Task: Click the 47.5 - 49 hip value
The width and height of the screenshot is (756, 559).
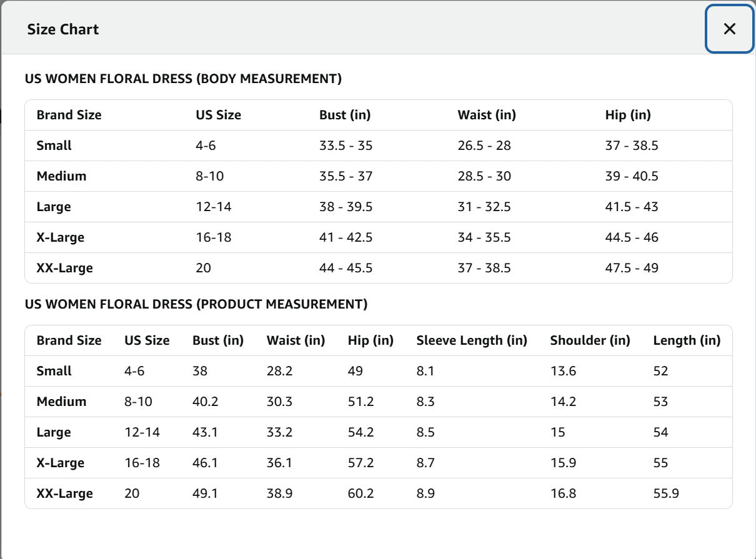Action: (632, 268)
